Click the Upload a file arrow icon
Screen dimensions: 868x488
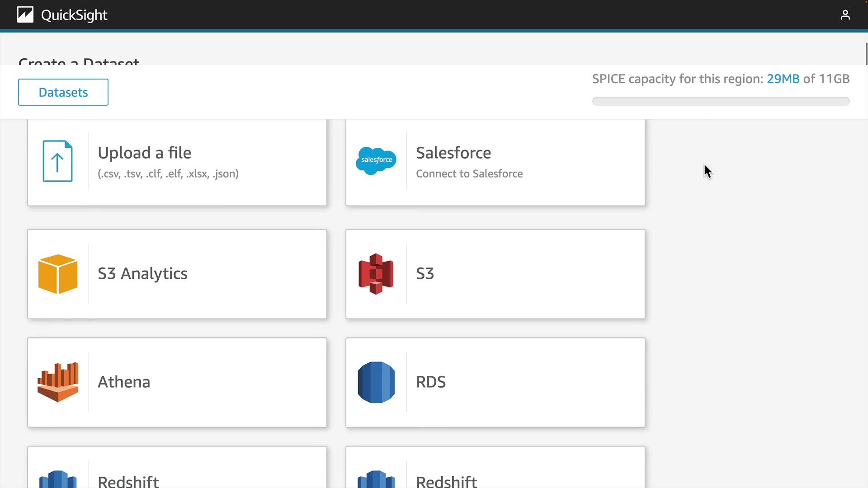[x=57, y=161]
